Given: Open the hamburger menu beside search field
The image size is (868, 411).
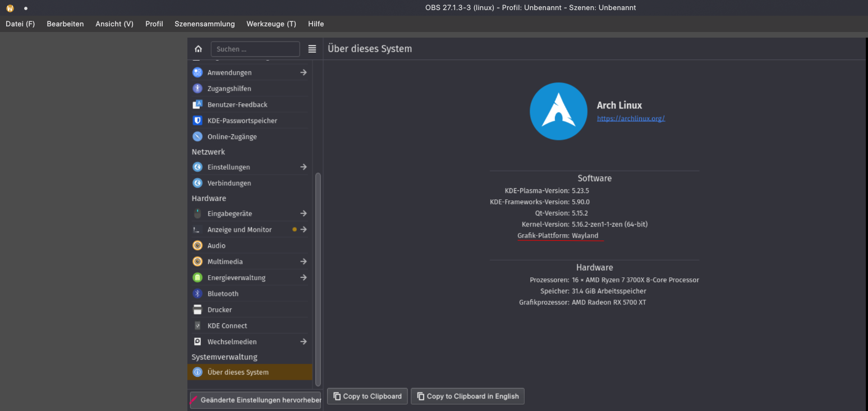Looking at the screenshot, I should tap(312, 49).
